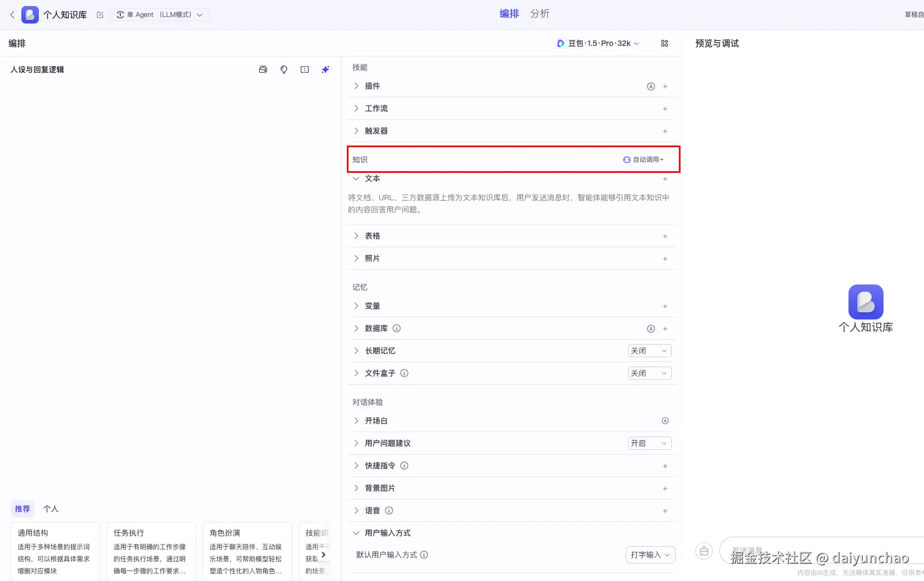Image resolution: width=924 pixels, height=581 pixels.
Task: Add photos with the 照片 plus icon
Action: pyautogui.click(x=665, y=259)
